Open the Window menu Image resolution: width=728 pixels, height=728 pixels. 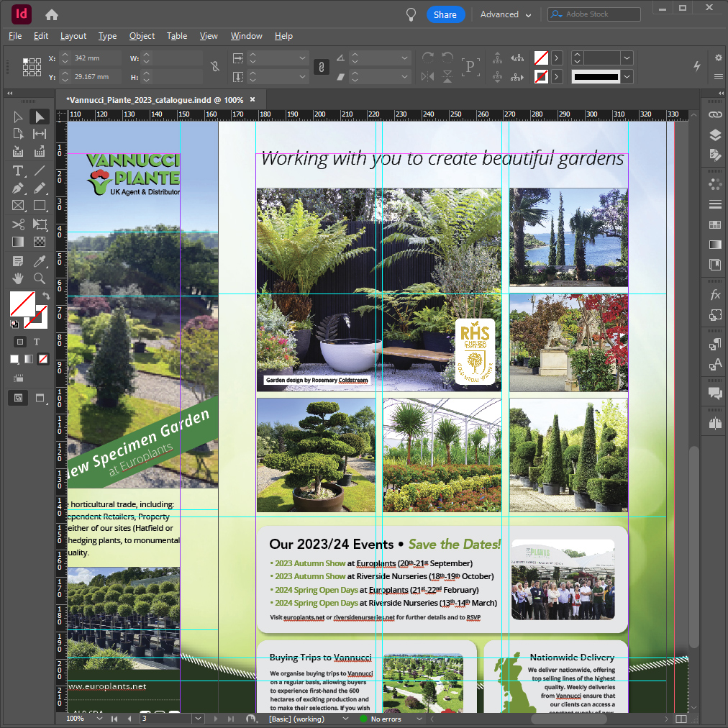point(246,36)
